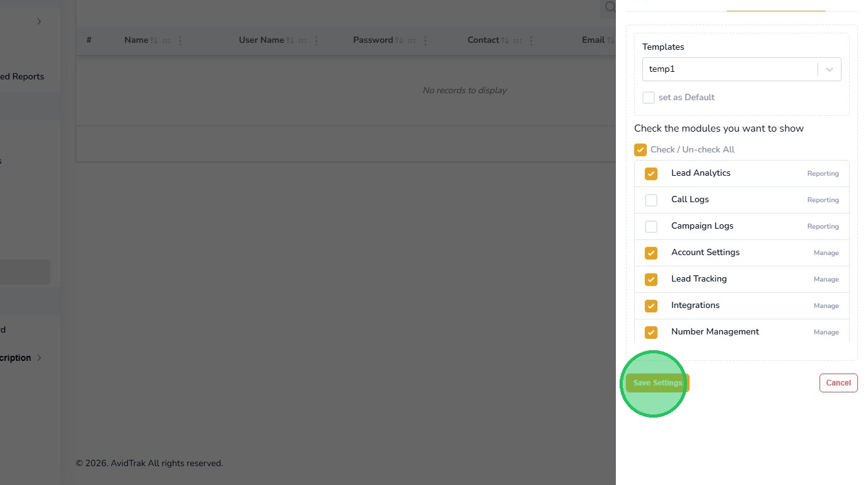The width and height of the screenshot is (868, 485).
Task: Enable the set as Default checkbox
Action: [x=648, y=98]
